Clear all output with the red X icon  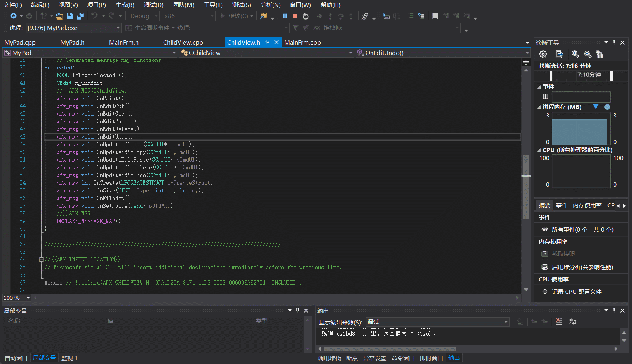(x=559, y=322)
